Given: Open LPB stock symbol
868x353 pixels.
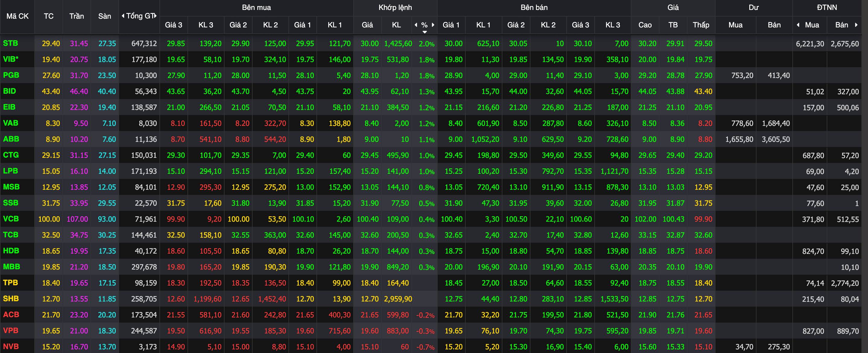Looking at the screenshot, I should (x=11, y=171).
